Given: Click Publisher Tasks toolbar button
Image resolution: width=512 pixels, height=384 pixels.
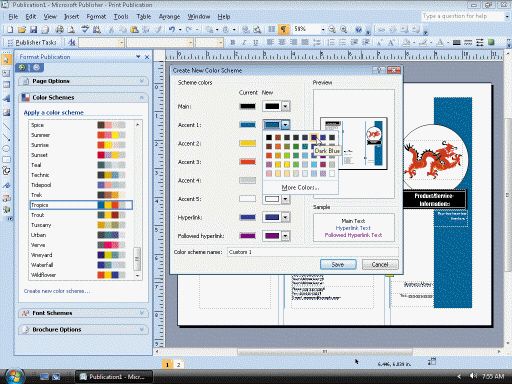Looking at the screenshot, I should coord(32,42).
